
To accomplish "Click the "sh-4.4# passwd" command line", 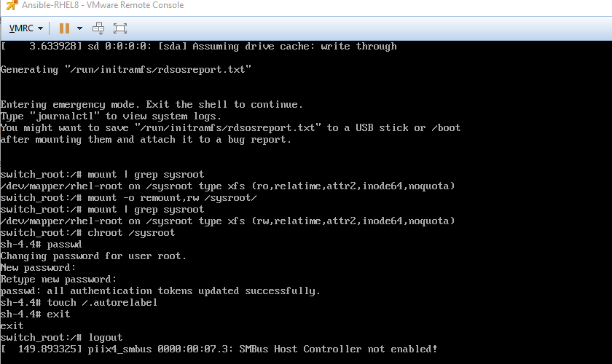I will 41,244.
